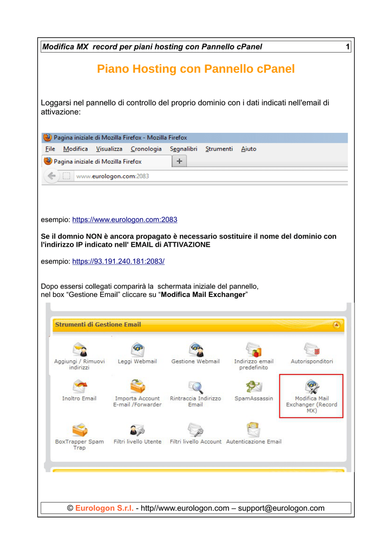Open the Segnalibri menu

coord(184,149)
